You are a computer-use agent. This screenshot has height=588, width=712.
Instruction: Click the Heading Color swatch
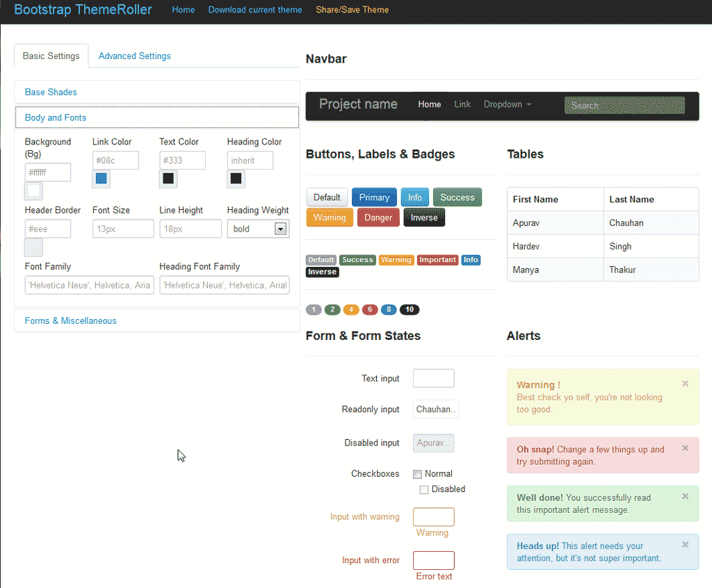pos(236,179)
